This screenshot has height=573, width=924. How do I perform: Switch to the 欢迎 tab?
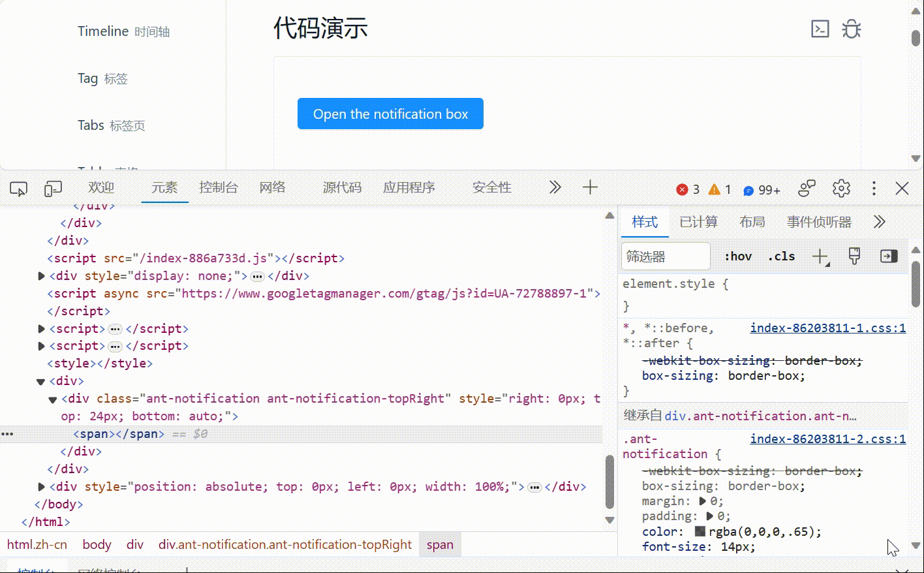tap(101, 188)
